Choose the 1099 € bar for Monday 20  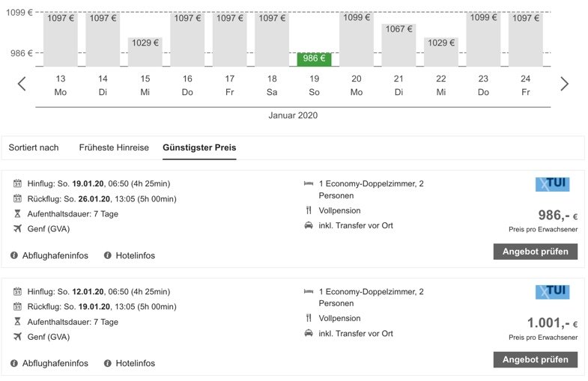[357, 39]
